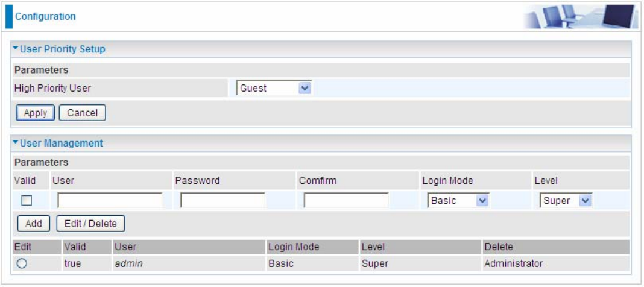Click the User Management heading
Viewport: 644px width, 287px height.
click(61, 143)
